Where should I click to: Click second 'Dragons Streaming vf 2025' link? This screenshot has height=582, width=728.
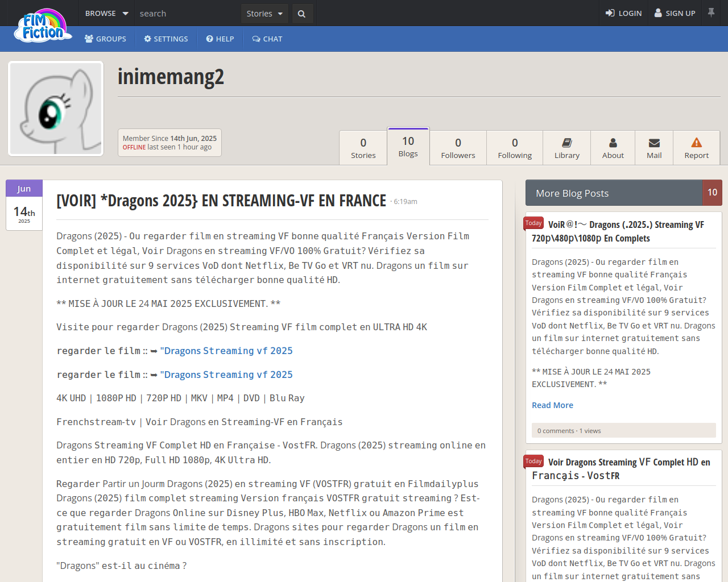226,375
